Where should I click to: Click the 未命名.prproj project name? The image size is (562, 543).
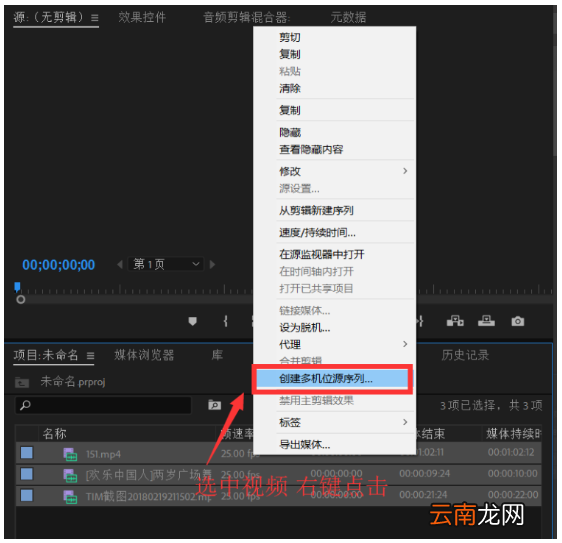click(73, 382)
